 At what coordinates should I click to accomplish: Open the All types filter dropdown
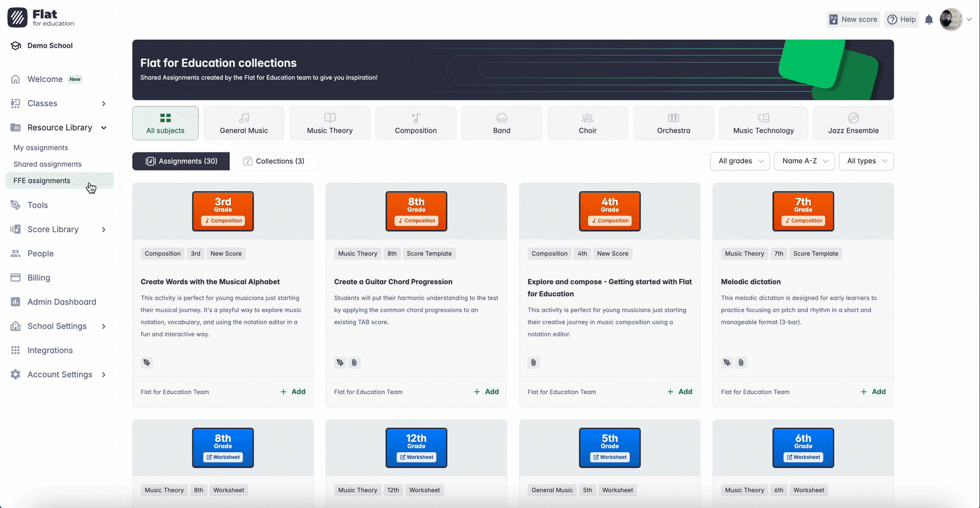coord(866,161)
